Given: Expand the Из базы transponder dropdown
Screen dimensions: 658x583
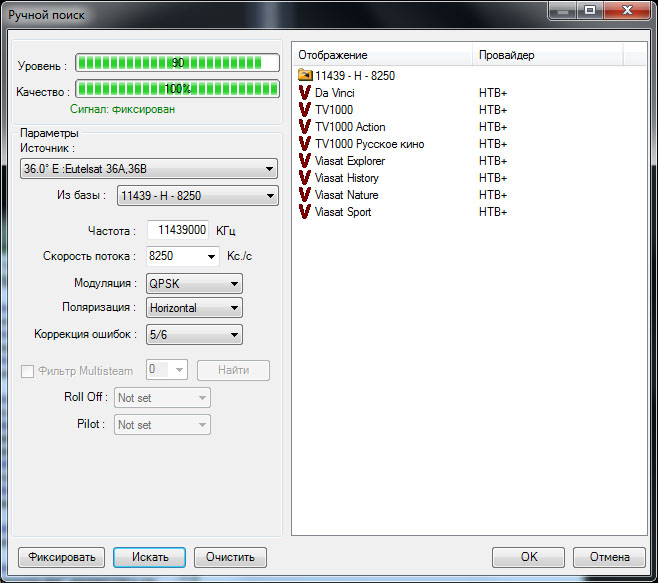Looking at the screenshot, I should click(x=197, y=196).
